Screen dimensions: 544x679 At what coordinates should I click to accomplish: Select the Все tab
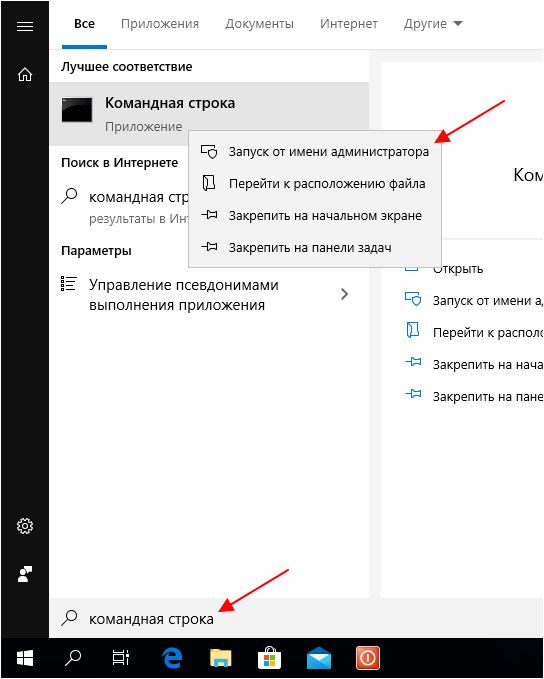click(x=84, y=24)
